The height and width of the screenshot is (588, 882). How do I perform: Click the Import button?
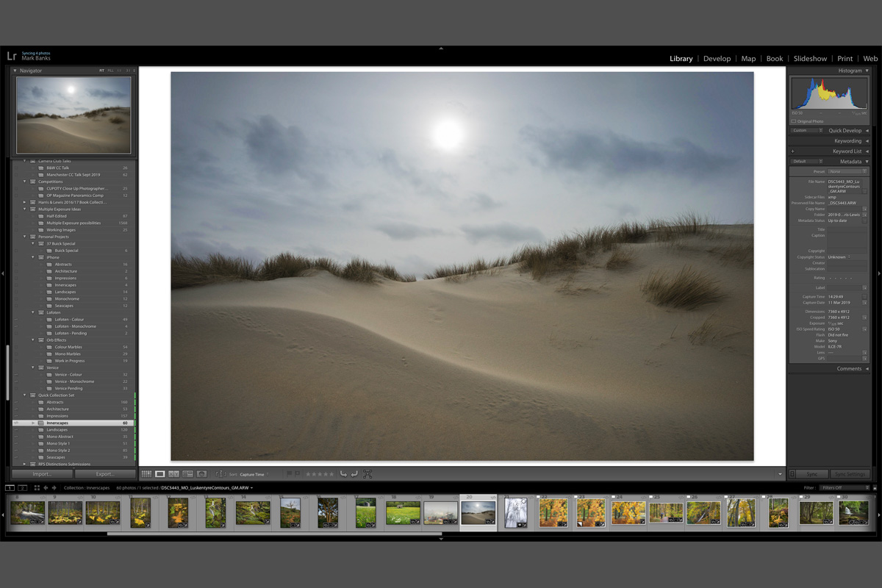[42, 474]
